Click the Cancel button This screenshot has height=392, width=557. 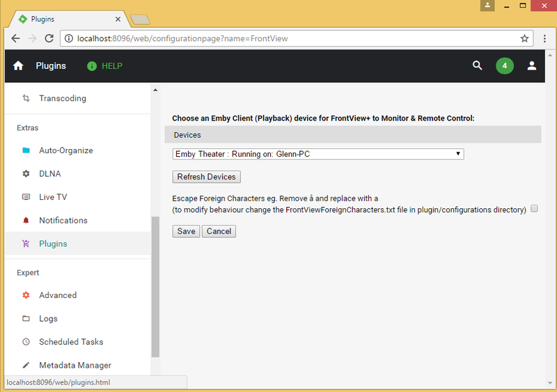(219, 231)
